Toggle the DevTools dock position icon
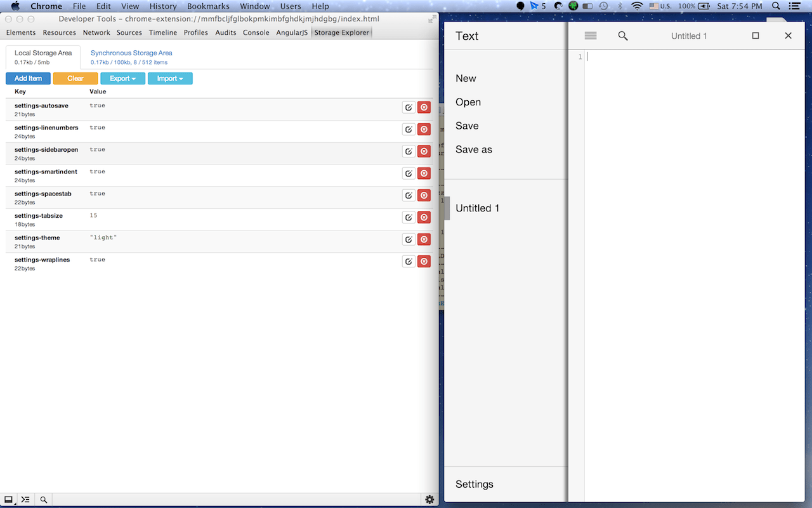Screen dimensions: 812x508 point(8,499)
